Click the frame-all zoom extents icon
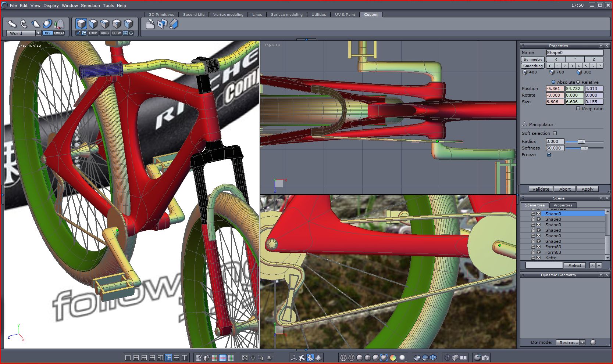Viewport: 613px width, 364px height. click(245, 358)
